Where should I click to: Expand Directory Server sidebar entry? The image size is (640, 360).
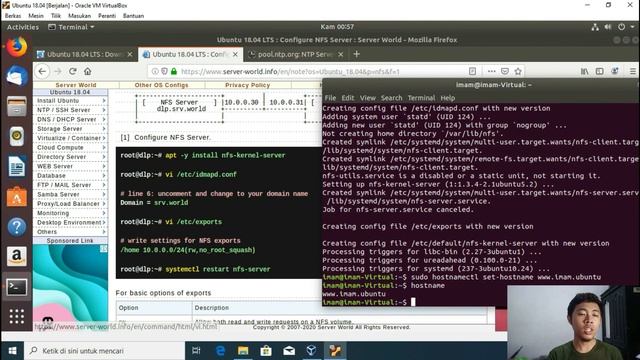(x=71, y=157)
